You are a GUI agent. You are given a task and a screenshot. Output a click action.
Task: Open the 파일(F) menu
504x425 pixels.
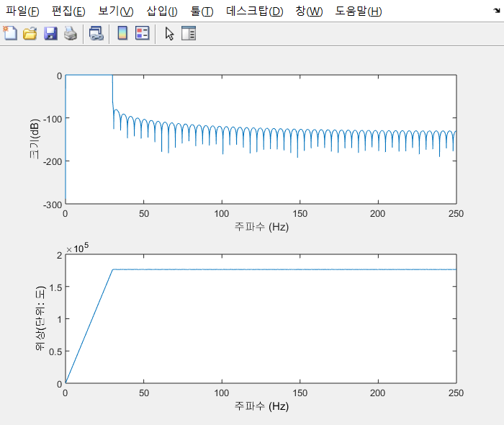click(22, 12)
